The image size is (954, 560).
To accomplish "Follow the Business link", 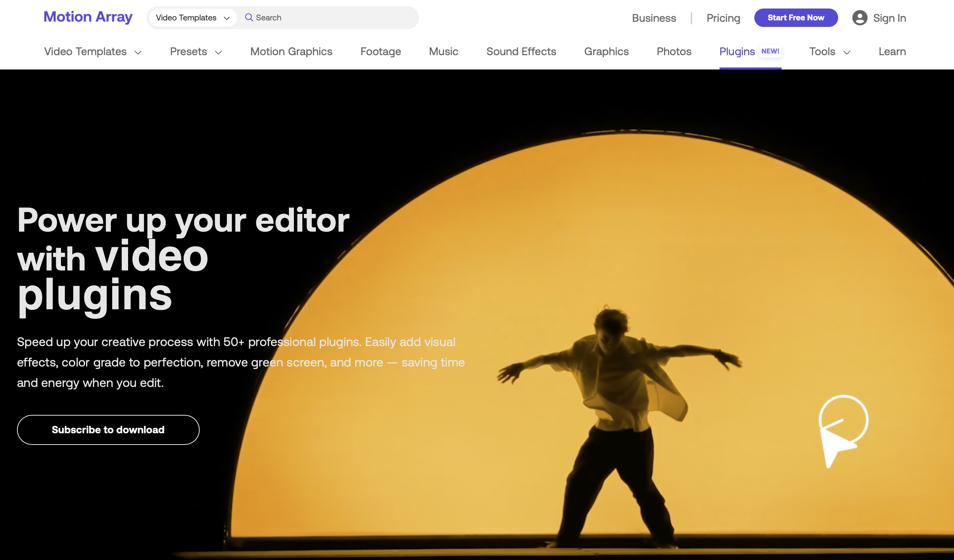I will pos(654,18).
